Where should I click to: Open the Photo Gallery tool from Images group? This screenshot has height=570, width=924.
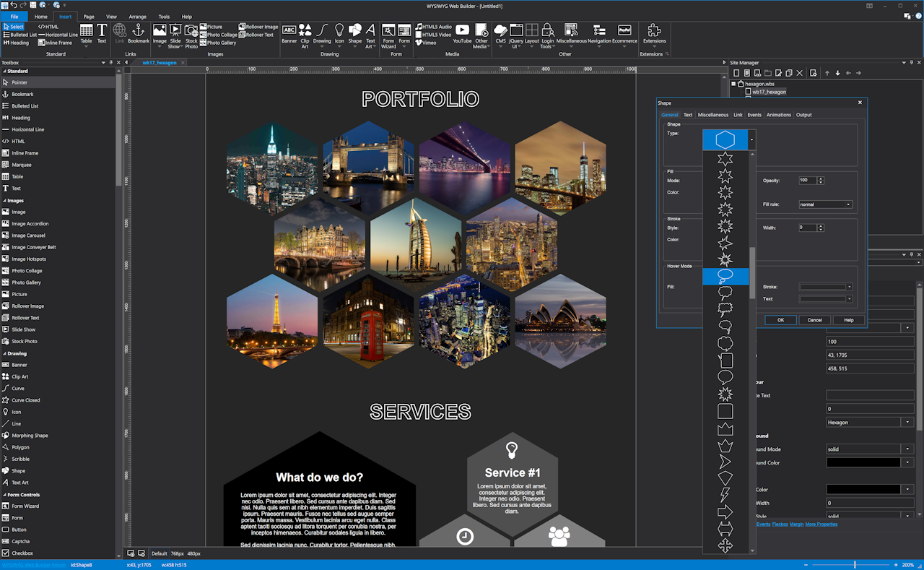(x=219, y=43)
